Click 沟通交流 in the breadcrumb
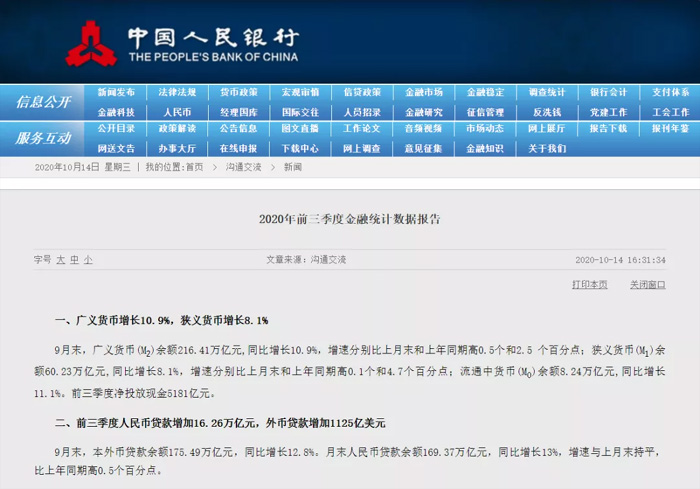Viewport: 700px width, 489px height. 243,167
